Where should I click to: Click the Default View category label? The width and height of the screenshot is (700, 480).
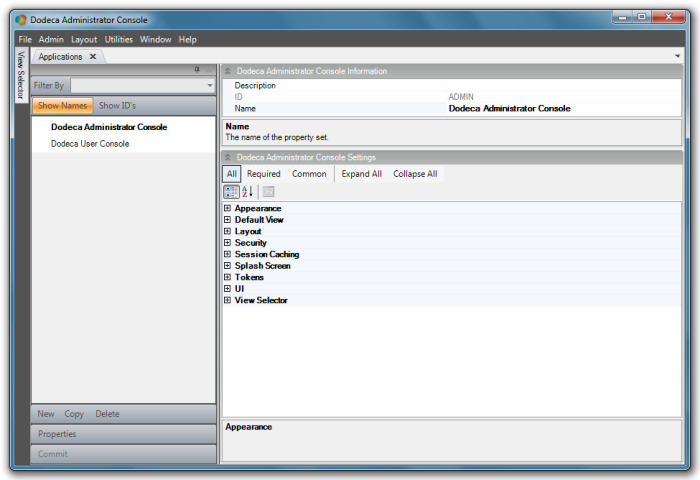click(259, 220)
